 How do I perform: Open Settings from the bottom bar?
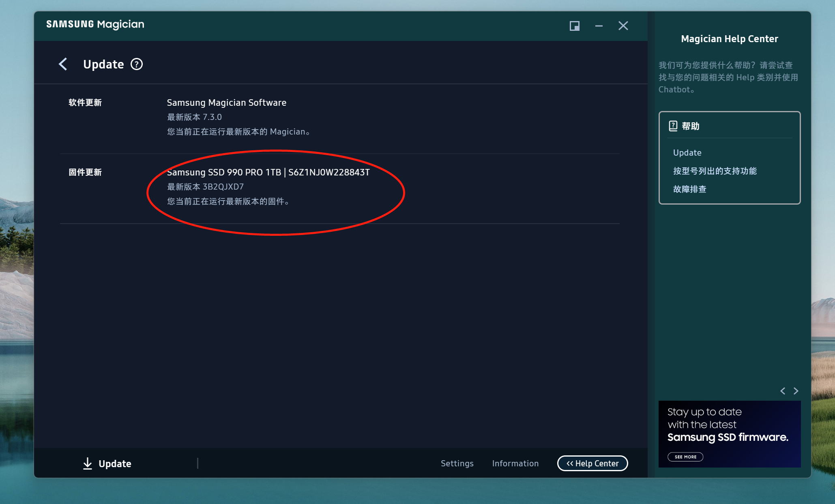click(x=457, y=463)
